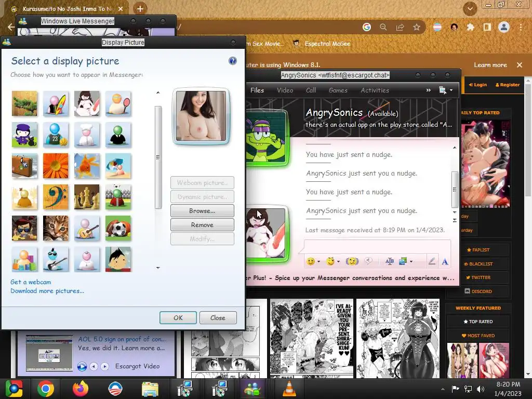Bookmark page with the star icon
This screenshot has width=532, height=399.
coord(416,27)
